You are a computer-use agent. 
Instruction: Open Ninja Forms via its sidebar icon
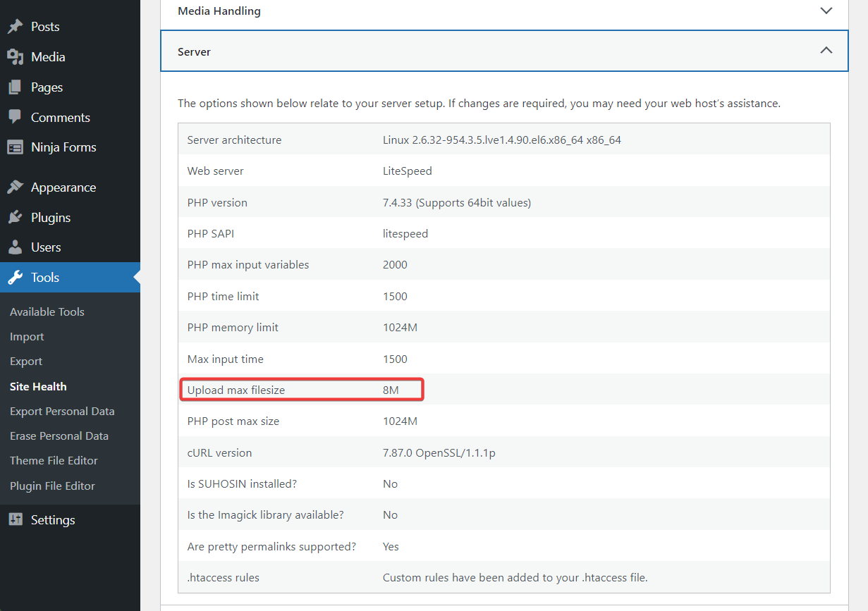16,147
